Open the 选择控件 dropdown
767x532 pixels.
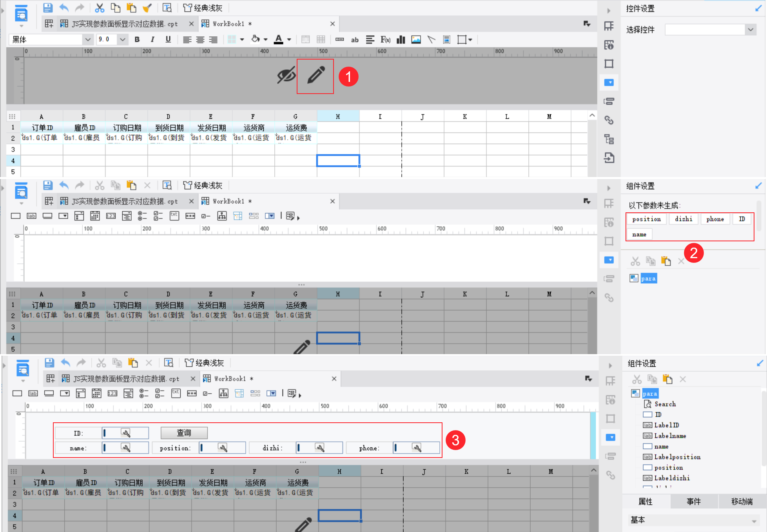point(750,29)
